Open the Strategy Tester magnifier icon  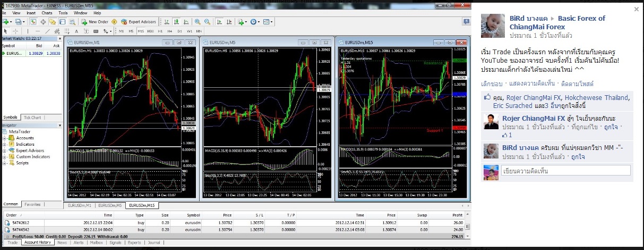point(72,22)
